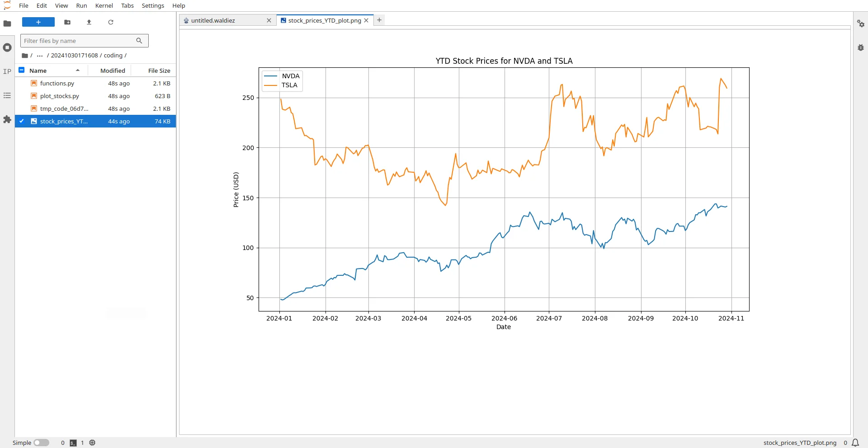Create a new folder
The image size is (868, 448).
[x=67, y=22]
